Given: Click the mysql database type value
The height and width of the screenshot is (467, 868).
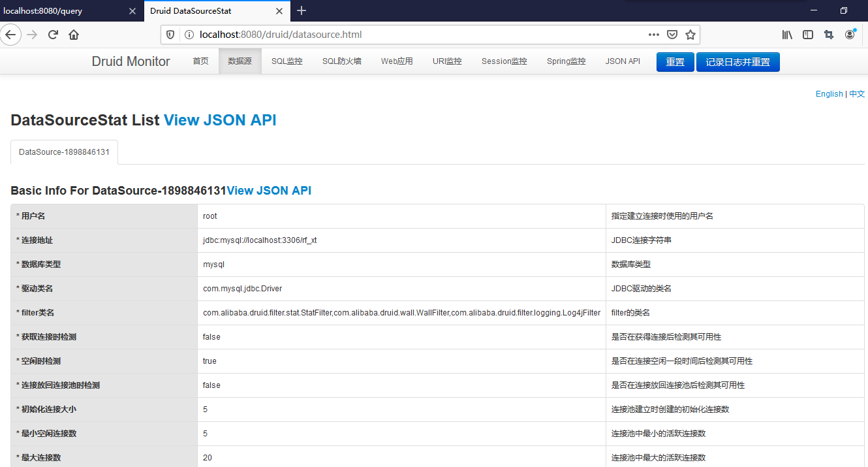Looking at the screenshot, I should point(213,265).
